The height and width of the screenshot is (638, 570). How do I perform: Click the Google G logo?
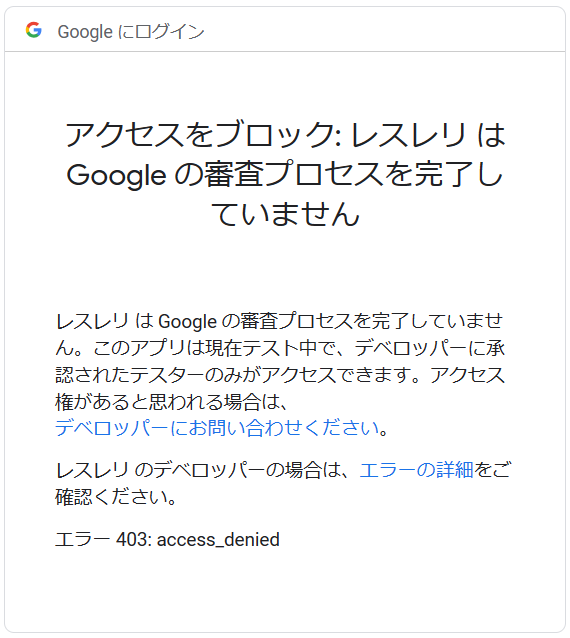pyautogui.click(x=33, y=30)
